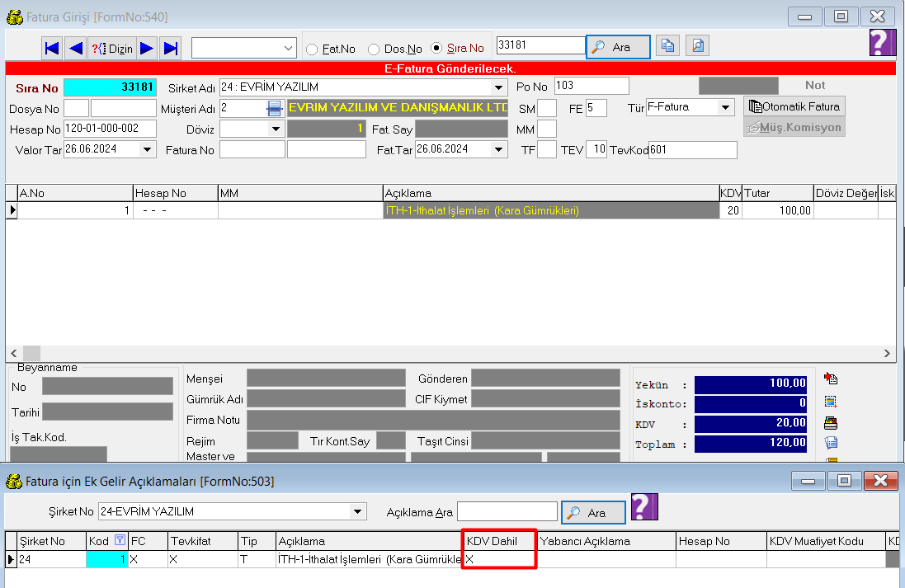Click the printer icon beside KDV total
This screenshot has width=905, height=588.
tap(831, 423)
